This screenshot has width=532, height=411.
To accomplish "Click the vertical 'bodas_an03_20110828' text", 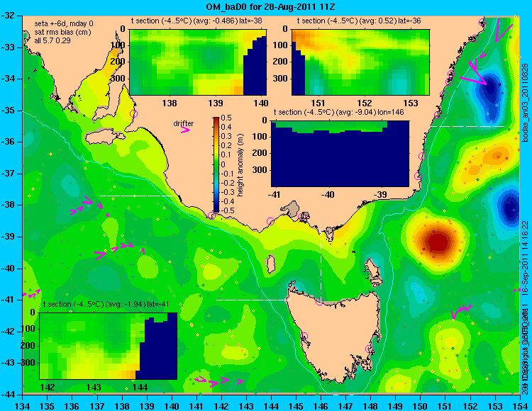I will (526, 102).
